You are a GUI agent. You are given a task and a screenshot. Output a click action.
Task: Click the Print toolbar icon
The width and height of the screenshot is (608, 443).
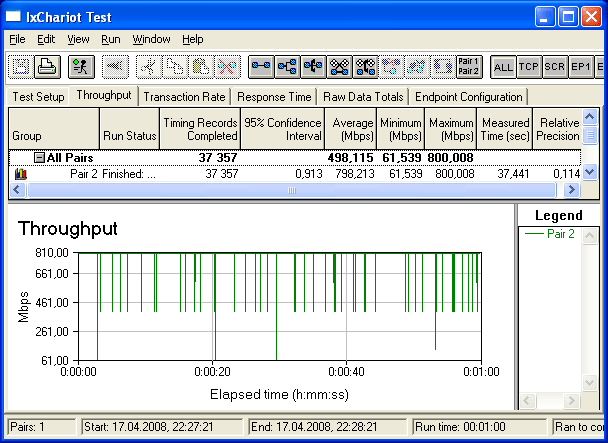pos(47,67)
